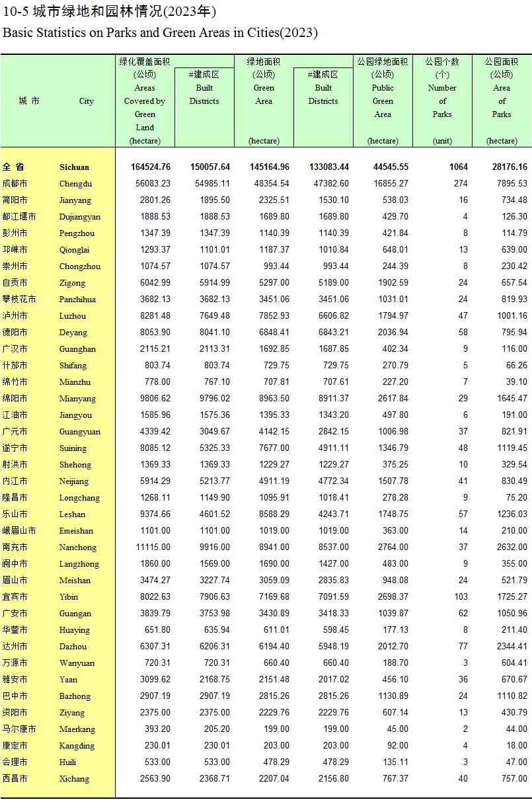Viewport: 532px width, 810px height.
Task: Click Yaan value 3099.62
Action: tap(155, 680)
